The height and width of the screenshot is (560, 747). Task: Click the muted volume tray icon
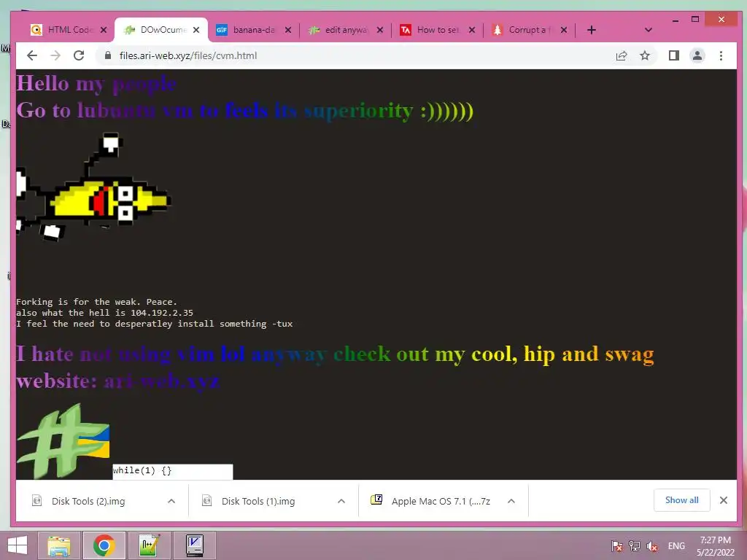651,545
